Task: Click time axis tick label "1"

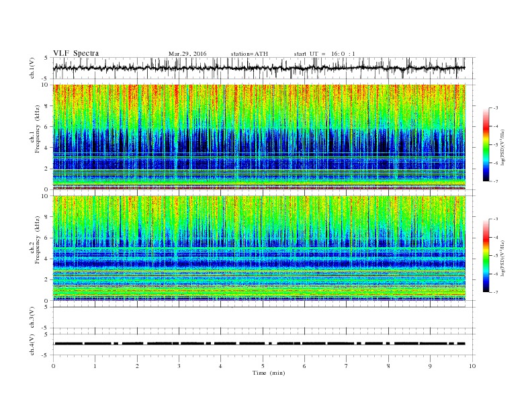Action: 95,366
